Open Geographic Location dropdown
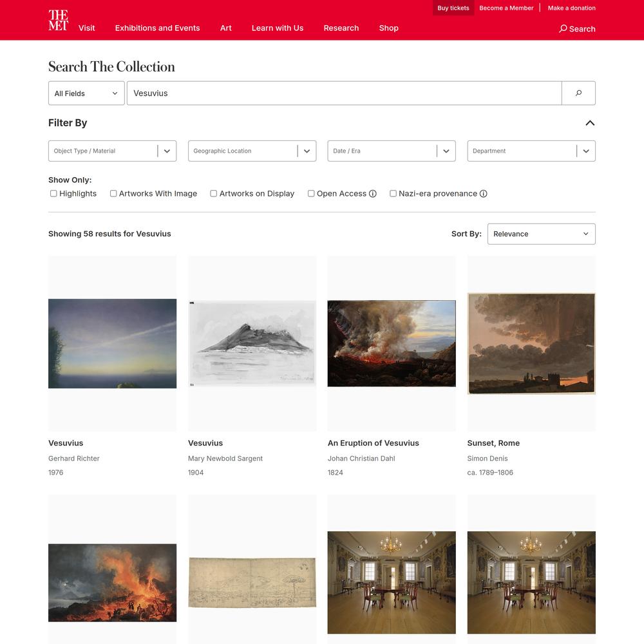Viewport: 644px width, 644px height. 252,151
